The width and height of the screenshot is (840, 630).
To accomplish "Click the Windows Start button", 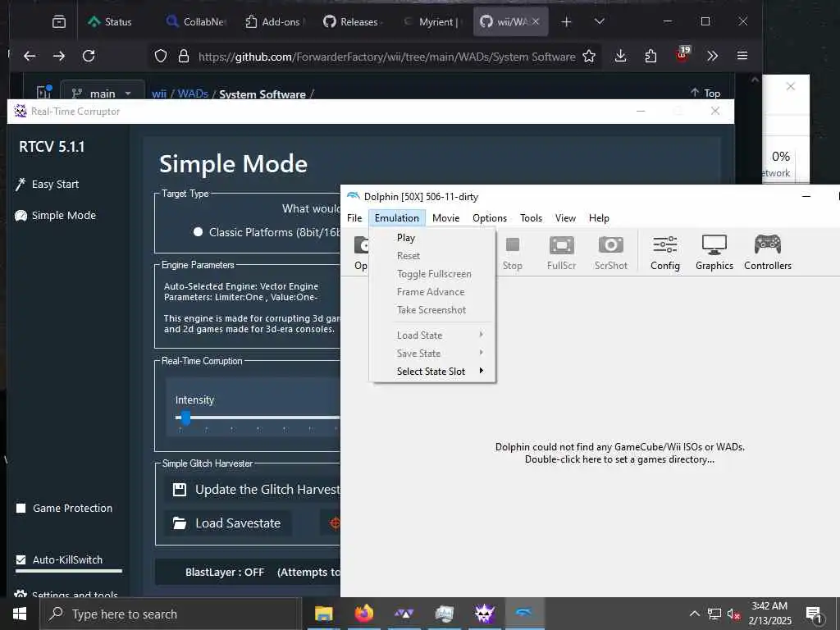I will (20, 614).
